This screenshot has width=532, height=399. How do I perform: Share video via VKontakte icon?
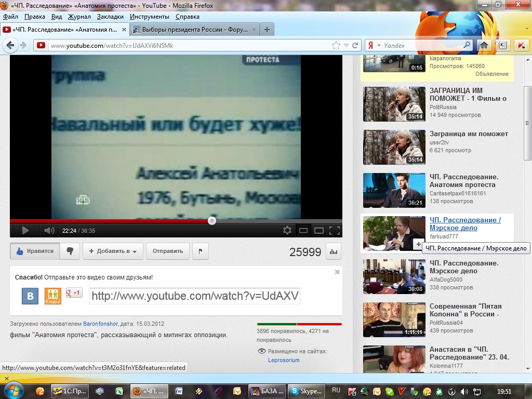[x=30, y=296]
